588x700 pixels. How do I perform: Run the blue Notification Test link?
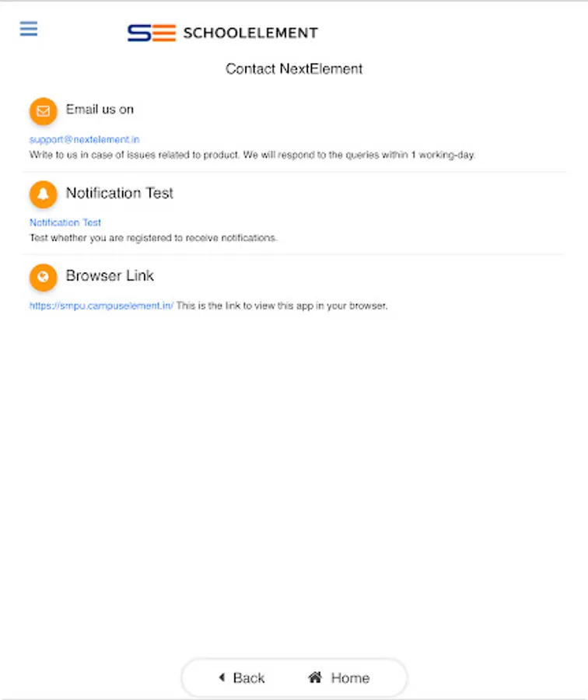point(65,222)
